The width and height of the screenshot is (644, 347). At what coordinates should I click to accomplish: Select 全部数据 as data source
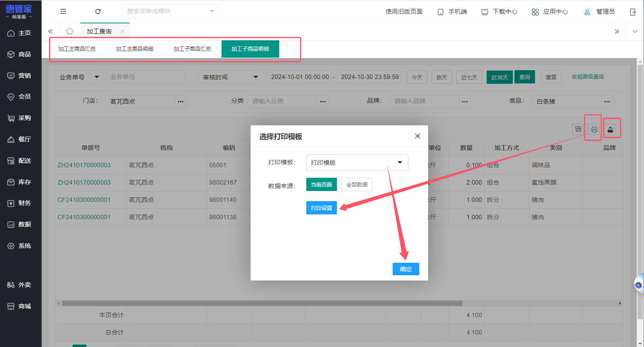coord(357,185)
